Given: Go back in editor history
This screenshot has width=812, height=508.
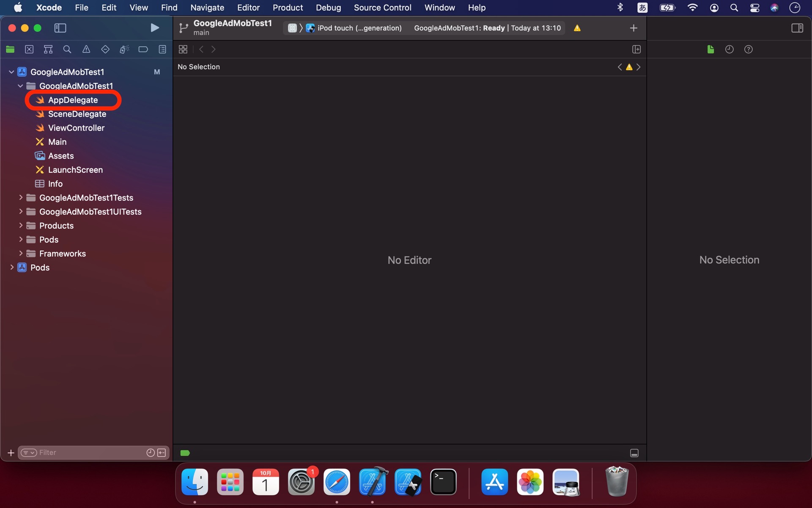Looking at the screenshot, I should tap(201, 50).
